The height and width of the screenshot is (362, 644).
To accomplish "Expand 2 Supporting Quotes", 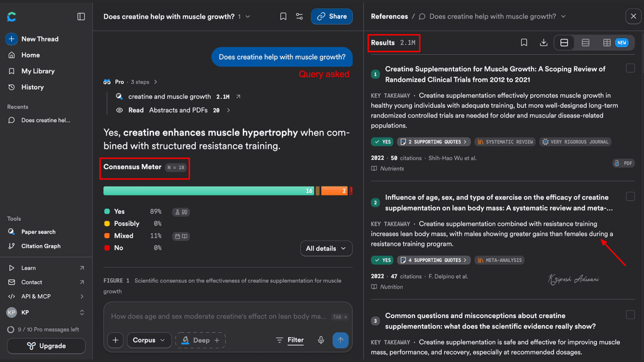I will 434,142.
